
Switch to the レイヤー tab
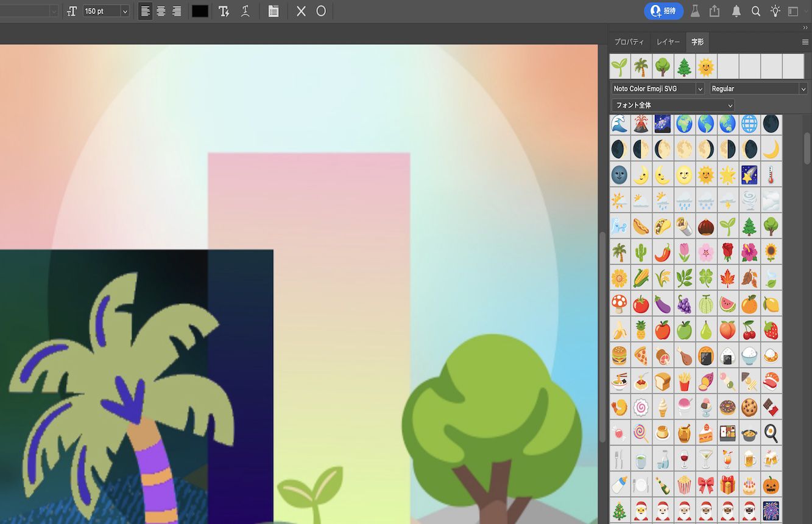[x=668, y=42]
